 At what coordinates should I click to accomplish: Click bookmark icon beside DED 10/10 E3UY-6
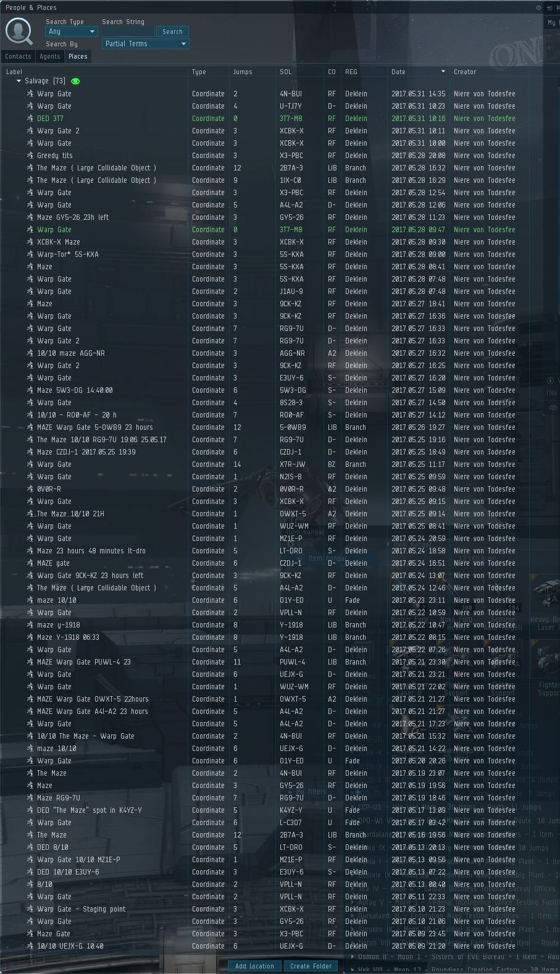click(x=30, y=872)
